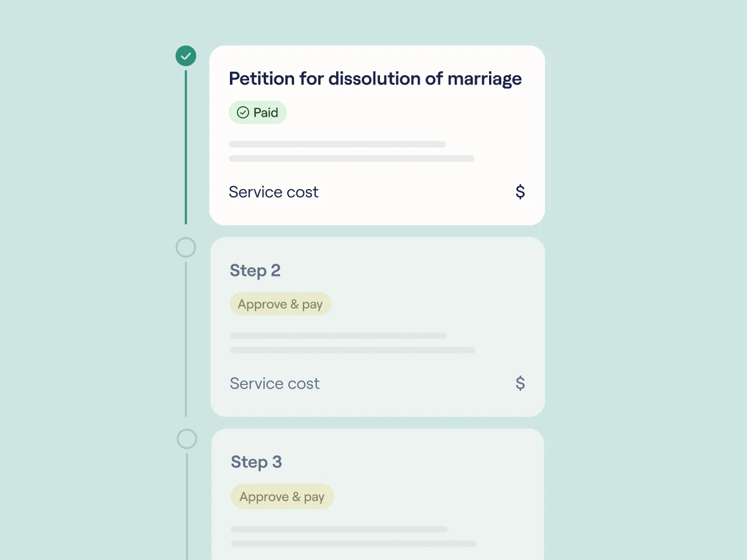Click the Paid status badge
The width and height of the screenshot is (747, 560).
[257, 113]
